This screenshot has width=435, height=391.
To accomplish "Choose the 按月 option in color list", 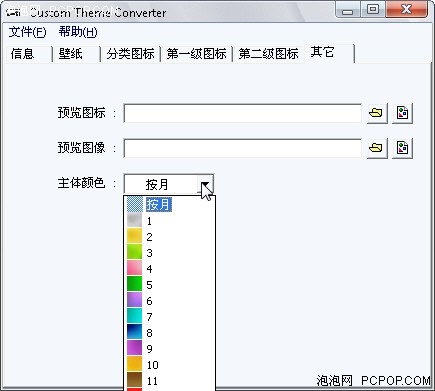I will [170, 205].
